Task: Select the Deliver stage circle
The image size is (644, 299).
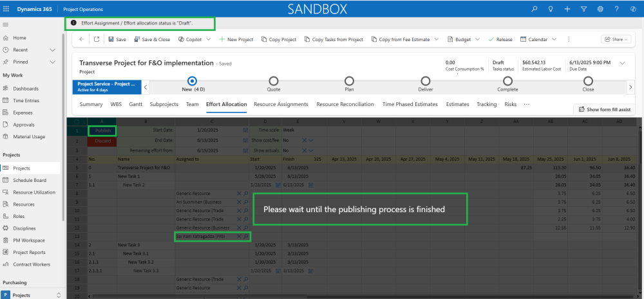Action: [426, 81]
